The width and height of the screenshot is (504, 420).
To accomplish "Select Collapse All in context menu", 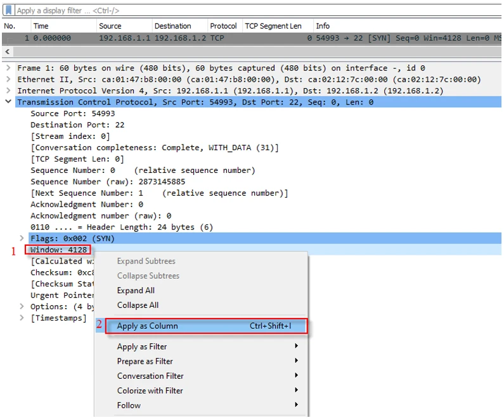I will 138,305.
